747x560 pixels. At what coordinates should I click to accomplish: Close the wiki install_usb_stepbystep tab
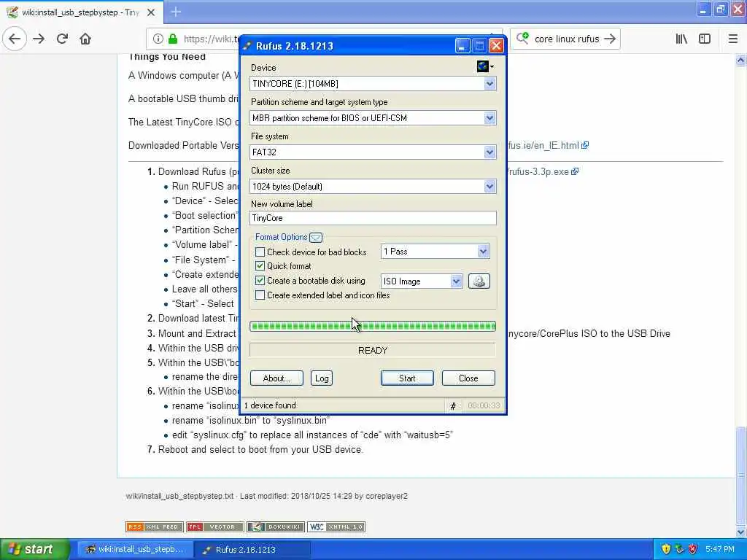pyautogui.click(x=151, y=12)
